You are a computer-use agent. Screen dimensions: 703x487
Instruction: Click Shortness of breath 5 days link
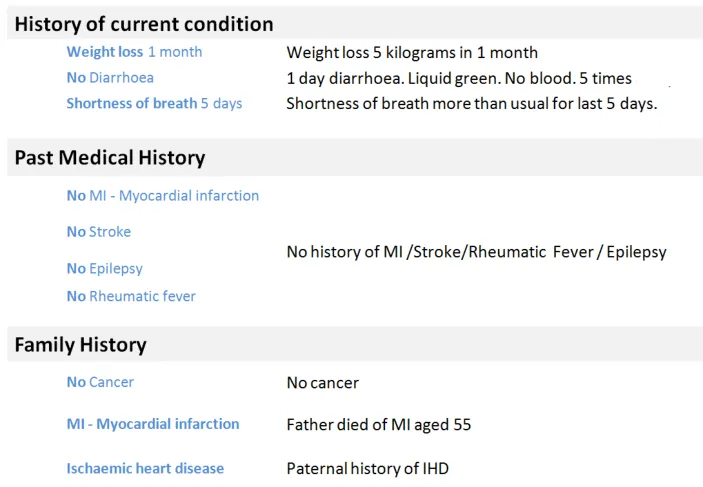click(154, 103)
